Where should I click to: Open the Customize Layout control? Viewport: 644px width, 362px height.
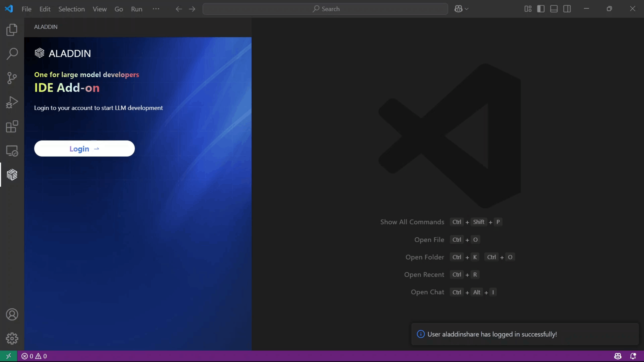click(x=528, y=9)
